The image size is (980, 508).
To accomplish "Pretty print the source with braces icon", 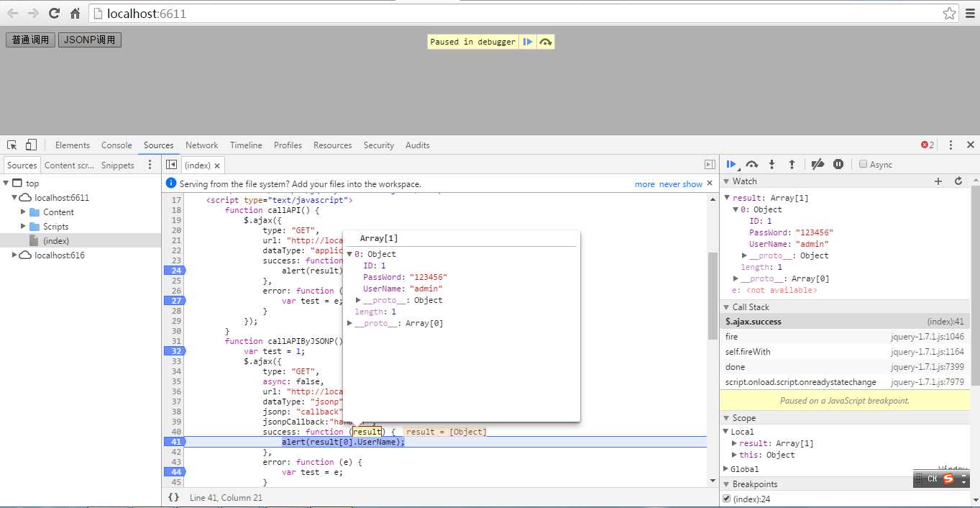I will point(173,497).
